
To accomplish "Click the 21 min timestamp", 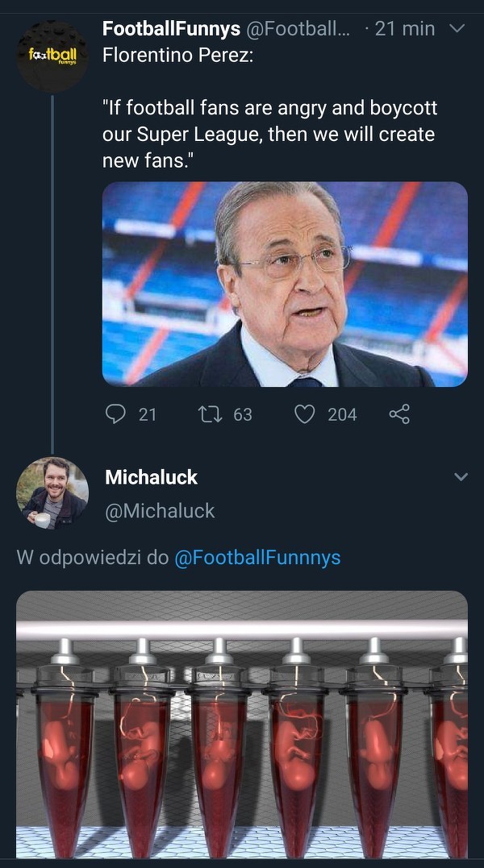I will [x=405, y=29].
